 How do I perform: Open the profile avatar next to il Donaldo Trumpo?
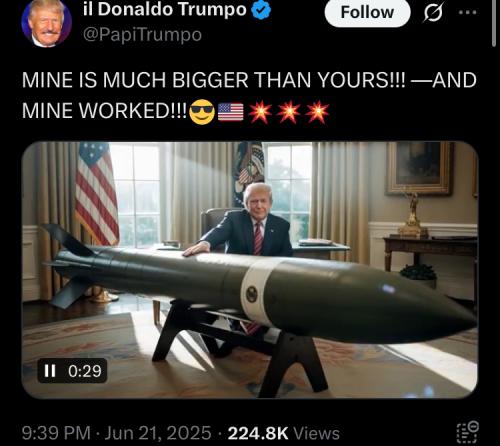click(46, 22)
